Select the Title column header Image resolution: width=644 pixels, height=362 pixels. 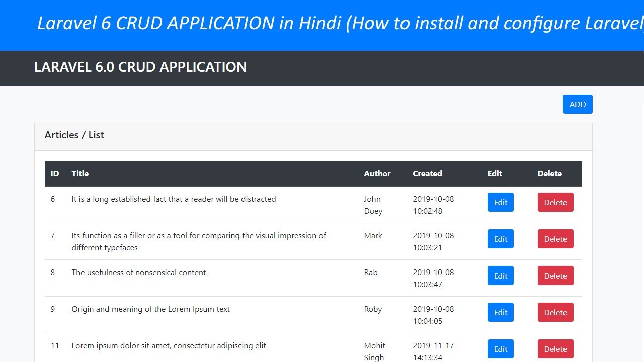click(x=80, y=174)
